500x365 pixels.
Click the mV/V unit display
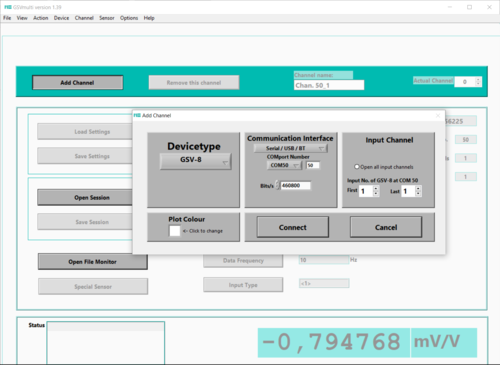444,342
